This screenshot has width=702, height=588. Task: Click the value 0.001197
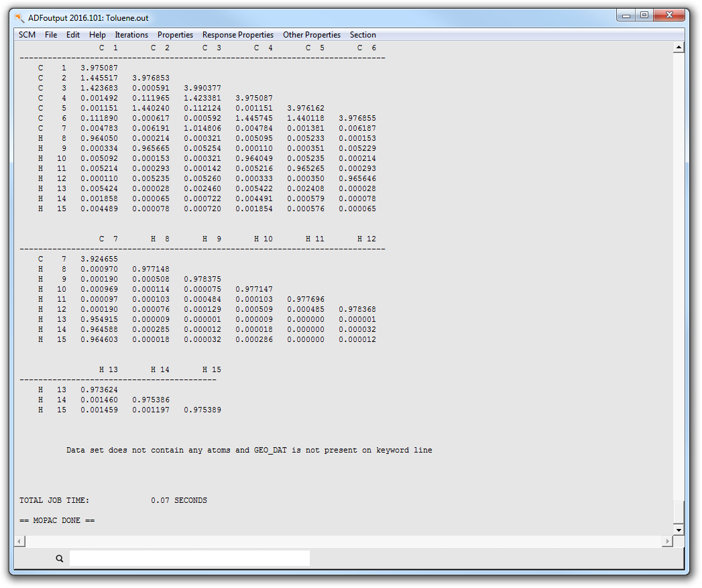[151, 410]
